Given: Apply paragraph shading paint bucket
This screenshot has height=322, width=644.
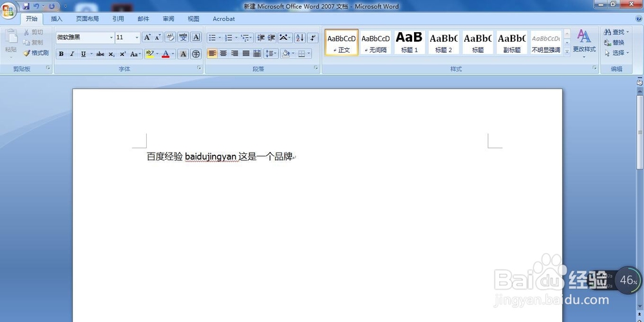Looking at the screenshot, I should coord(286,53).
